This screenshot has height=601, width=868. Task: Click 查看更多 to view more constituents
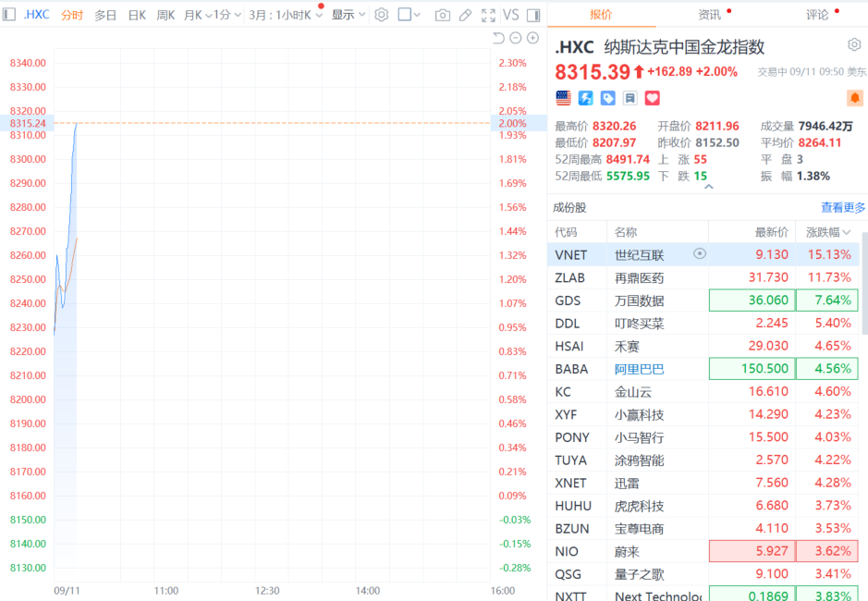(x=842, y=207)
